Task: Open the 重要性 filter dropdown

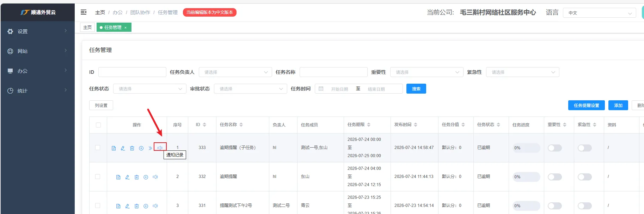Action: (x=427, y=72)
